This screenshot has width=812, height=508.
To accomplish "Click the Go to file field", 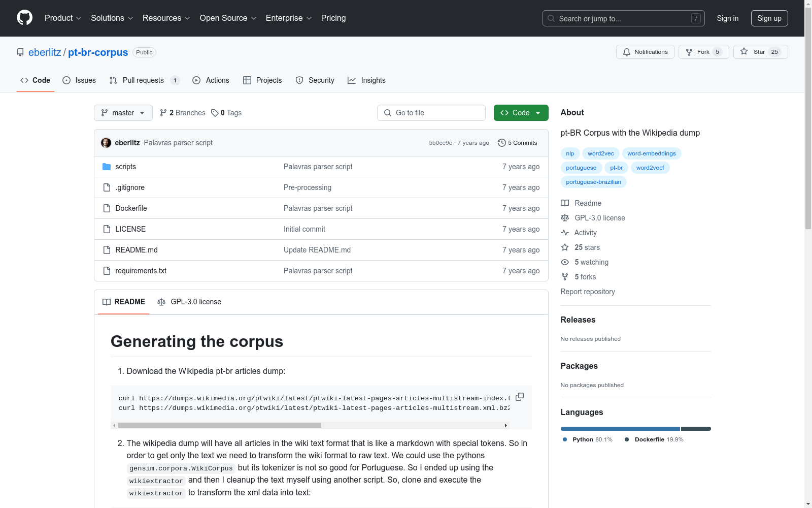I will pyautogui.click(x=431, y=113).
